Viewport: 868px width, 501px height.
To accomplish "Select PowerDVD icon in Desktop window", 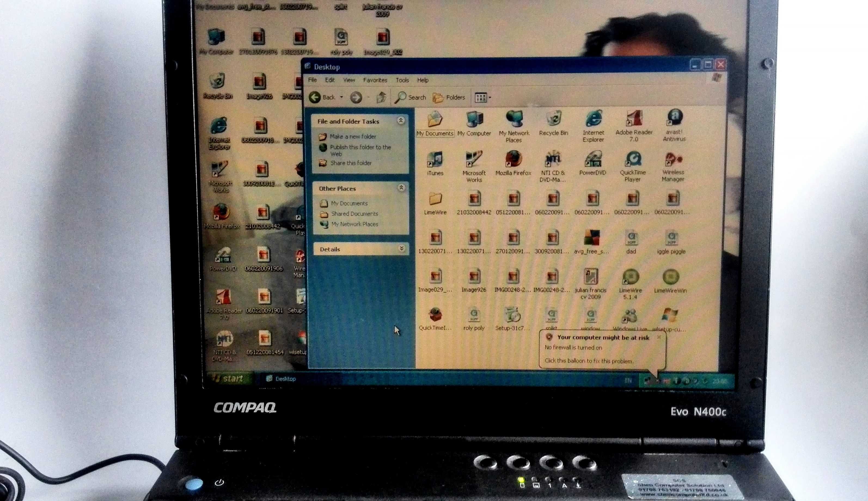I will [592, 163].
